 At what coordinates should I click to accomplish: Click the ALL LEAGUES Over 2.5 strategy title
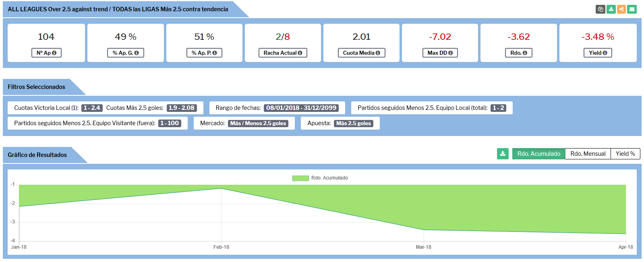pos(118,9)
